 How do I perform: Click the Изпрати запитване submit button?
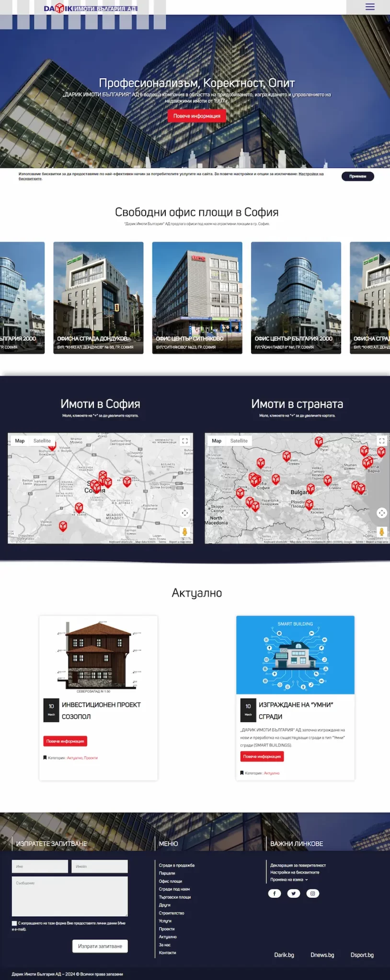pyautogui.click(x=100, y=946)
